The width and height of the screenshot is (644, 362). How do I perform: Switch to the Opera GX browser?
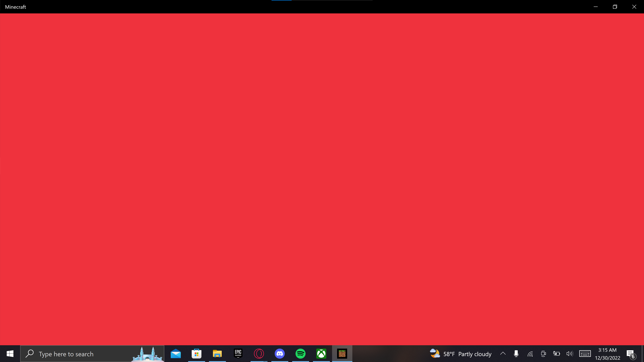(x=259, y=354)
